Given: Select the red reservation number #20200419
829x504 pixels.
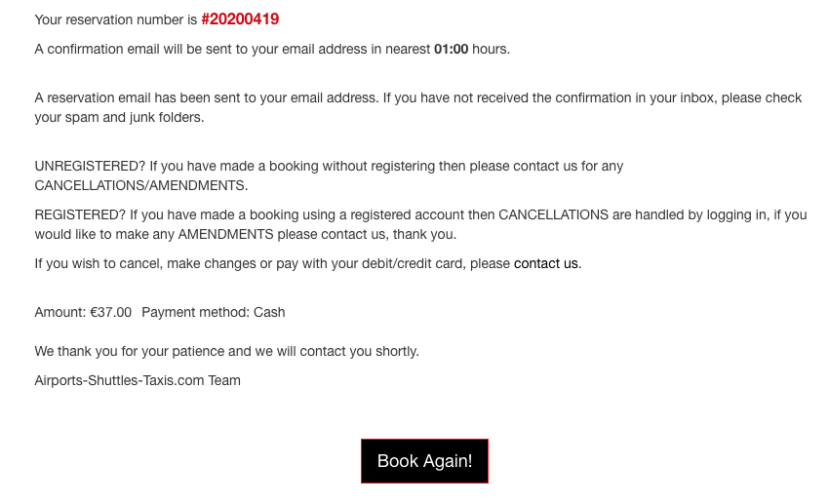Looking at the screenshot, I should coord(240,19).
